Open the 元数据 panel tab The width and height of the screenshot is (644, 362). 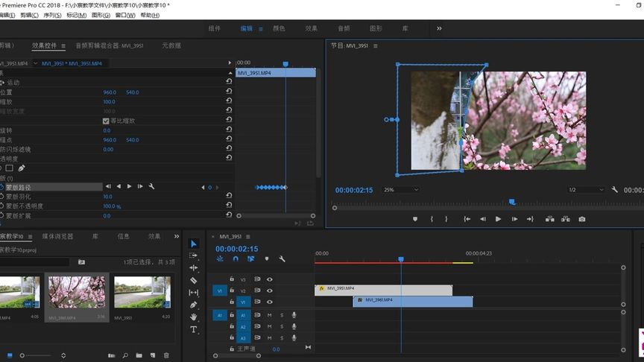coord(171,45)
